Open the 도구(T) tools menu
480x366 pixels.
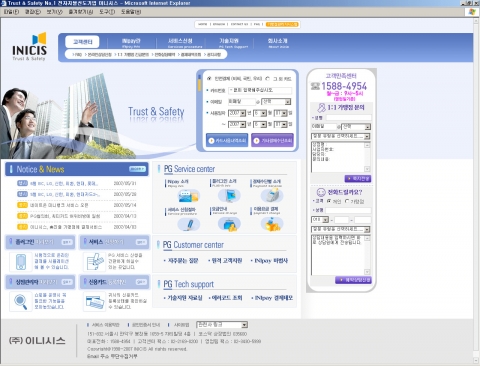[x=107, y=12]
